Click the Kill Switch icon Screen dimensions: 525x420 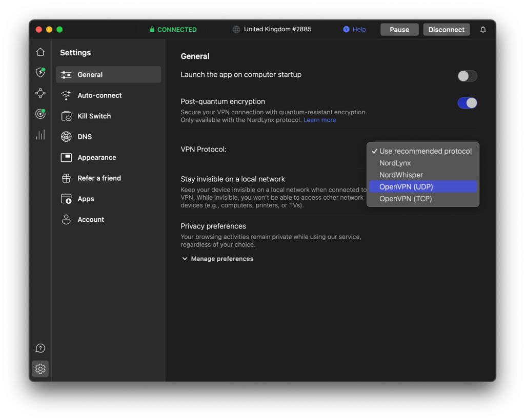pos(66,116)
